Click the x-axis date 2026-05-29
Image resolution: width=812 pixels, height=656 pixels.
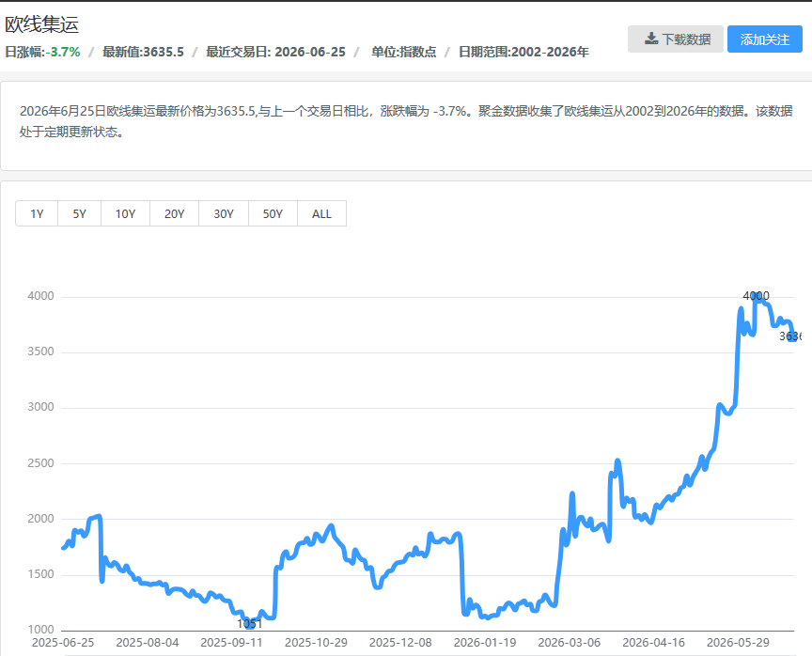pos(738,643)
